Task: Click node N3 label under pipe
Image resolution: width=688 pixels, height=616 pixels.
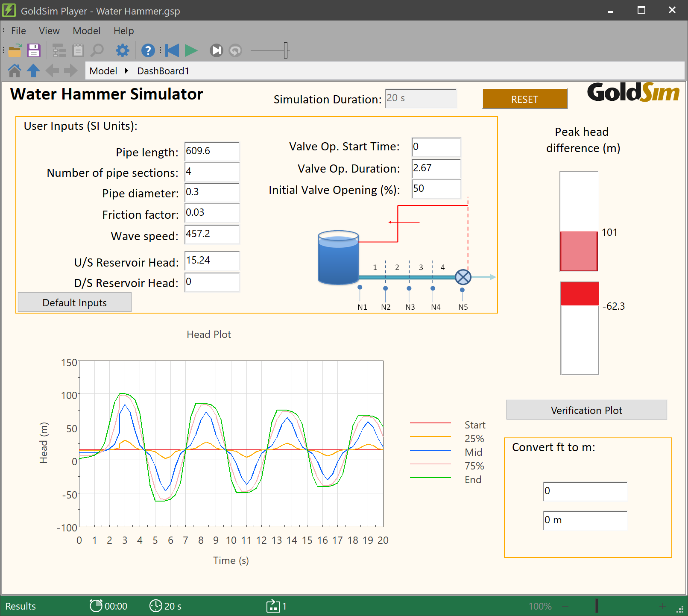Action: click(x=410, y=307)
